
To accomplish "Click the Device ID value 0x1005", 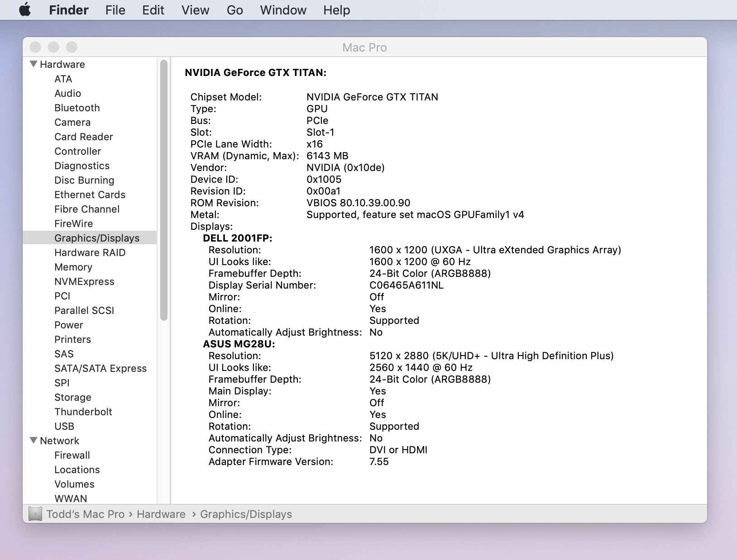I will pos(324,179).
